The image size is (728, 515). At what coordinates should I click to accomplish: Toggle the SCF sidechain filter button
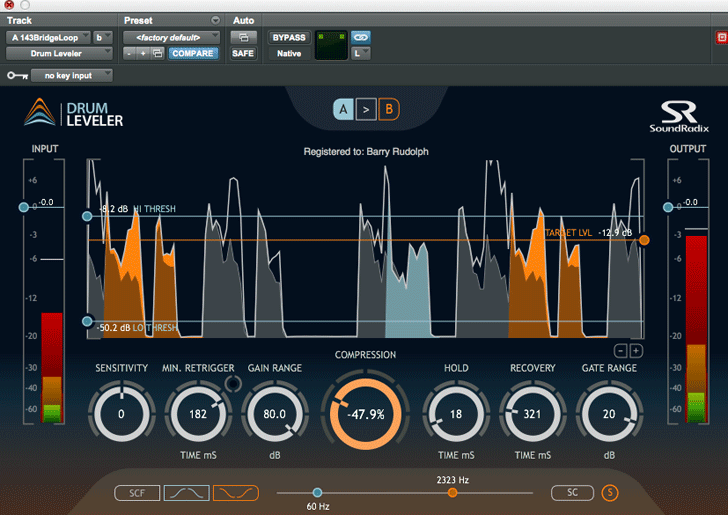tap(137, 493)
